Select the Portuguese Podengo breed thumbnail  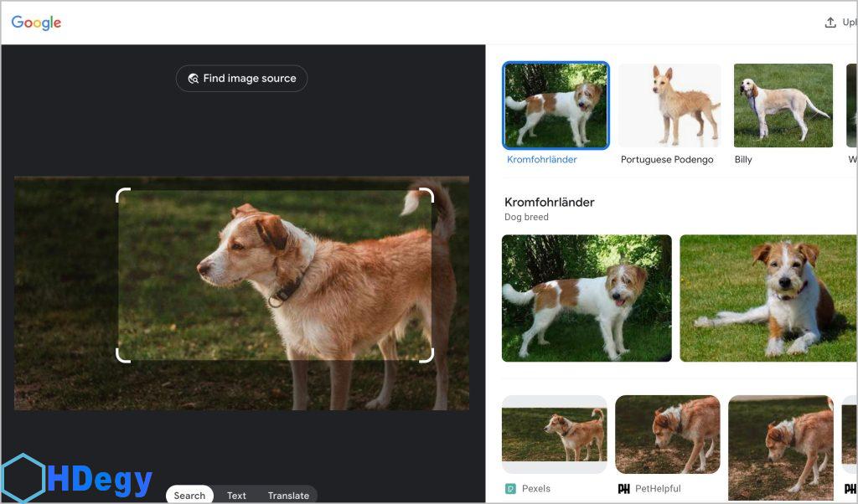click(x=669, y=105)
